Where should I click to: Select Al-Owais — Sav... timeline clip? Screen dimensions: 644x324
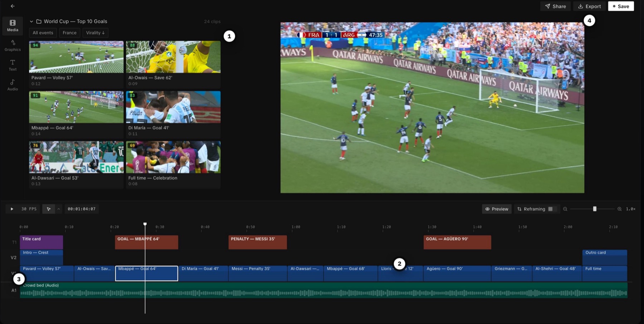coord(94,273)
